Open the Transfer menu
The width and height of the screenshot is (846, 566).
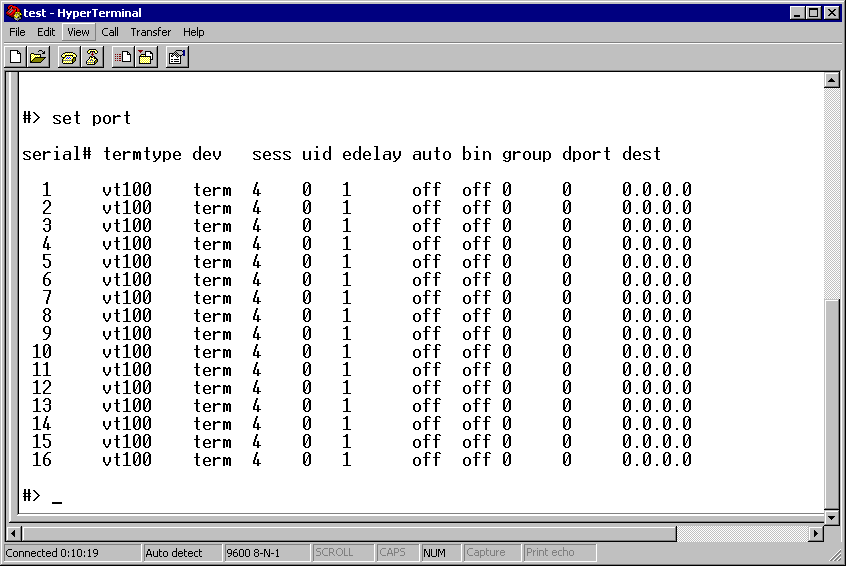(x=150, y=32)
